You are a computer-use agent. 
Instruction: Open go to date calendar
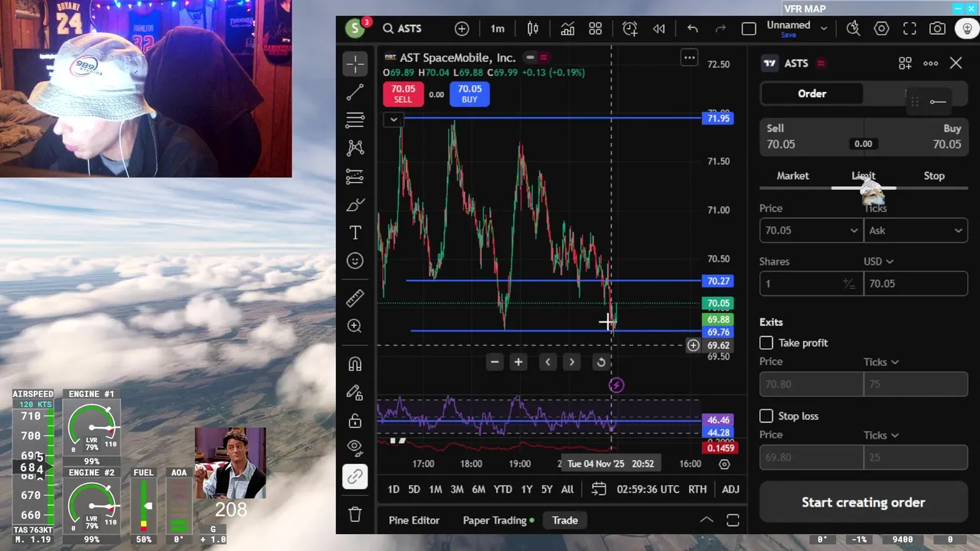pyautogui.click(x=599, y=489)
